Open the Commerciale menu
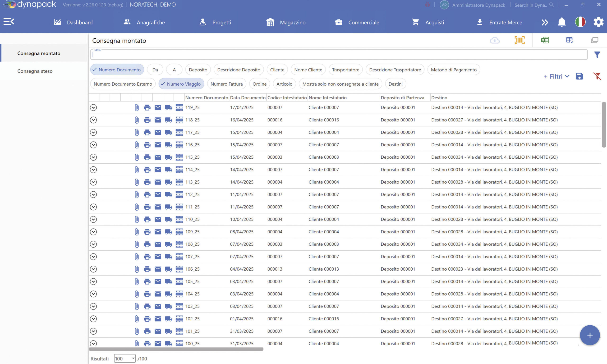Viewport: 607px width, 364px height. [357, 22]
